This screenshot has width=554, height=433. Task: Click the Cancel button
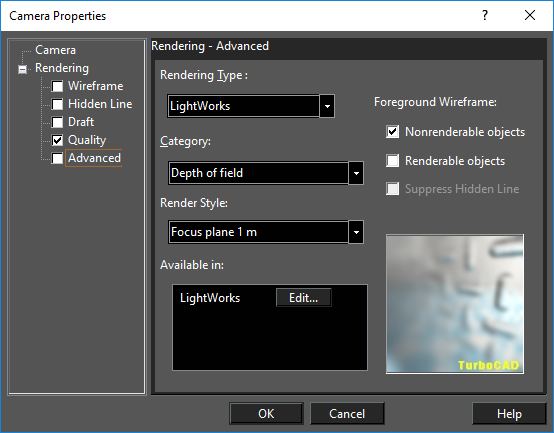[347, 414]
